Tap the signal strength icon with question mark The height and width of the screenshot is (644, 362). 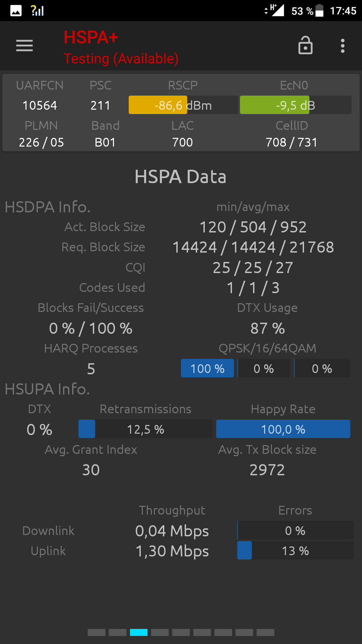[37, 11]
